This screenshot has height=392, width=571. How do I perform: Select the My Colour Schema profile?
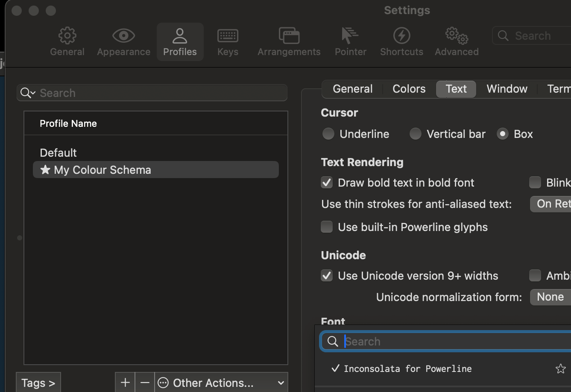coord(156,170)
